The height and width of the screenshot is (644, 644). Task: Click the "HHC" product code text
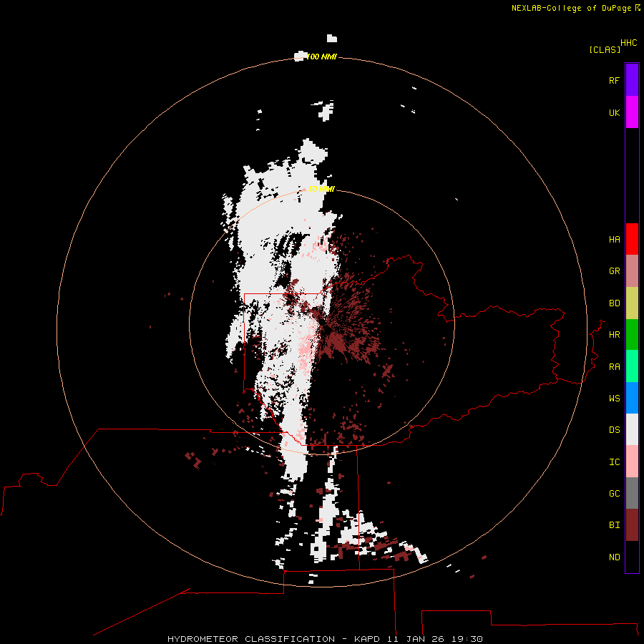(x=628, y=43)
